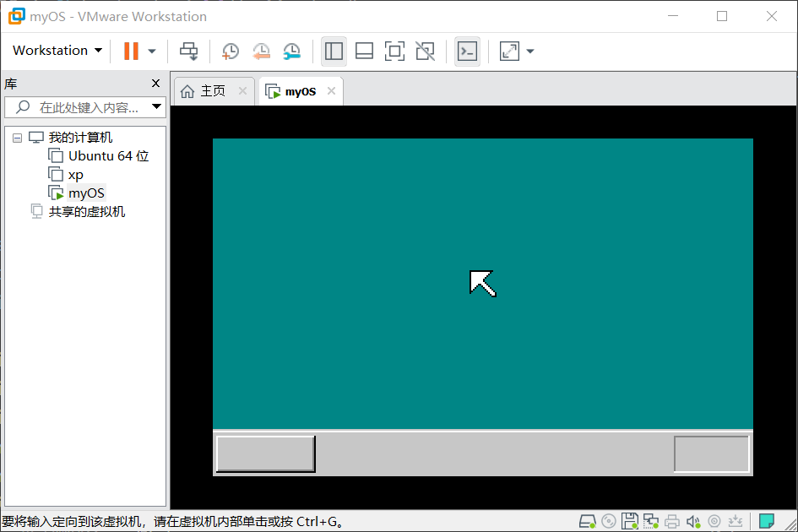The width and height of the screenshot is (798, 532).
Task: Click the VMware Workstation title bar logo
Action: click(x=16, y=16)
